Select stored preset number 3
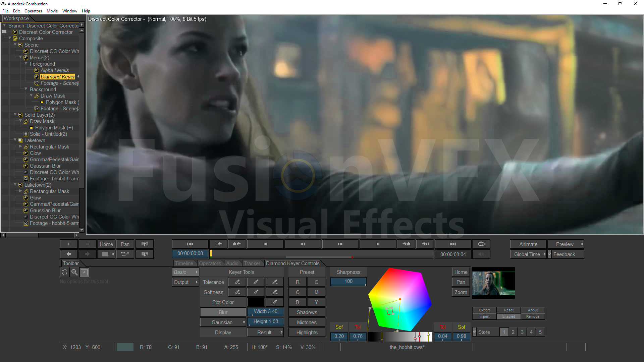This screenshot has height=362, width=644. [x=522, y=332]
